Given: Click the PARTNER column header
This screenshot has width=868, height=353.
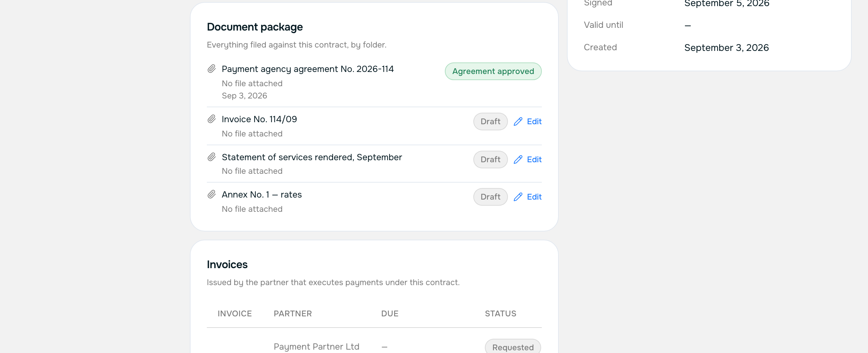Looking at the screenshot, I should tap(293, 314).
